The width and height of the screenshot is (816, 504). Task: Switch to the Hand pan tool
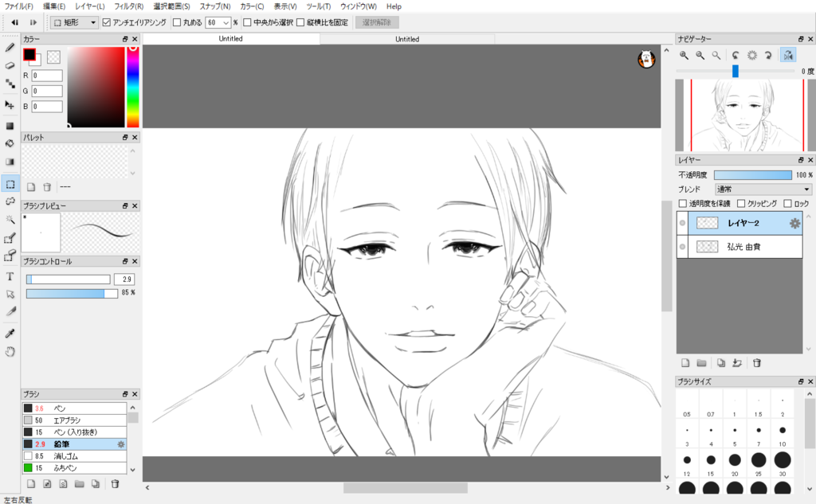(x=10, y=351)
